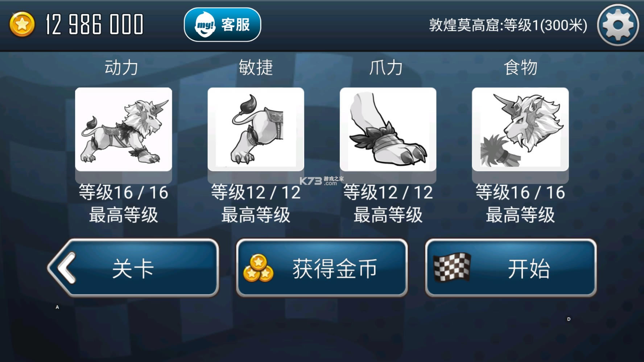Image resolution: width=644 pixels, height=362 pixels.
Task: Click 最高等级 text under 爪力
Action: click(x=388, y=215)
